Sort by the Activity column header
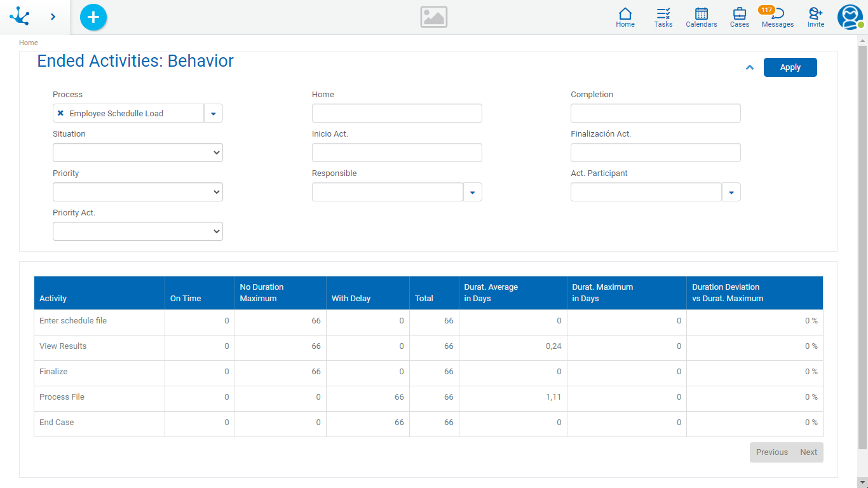 (x=53, y=298)
